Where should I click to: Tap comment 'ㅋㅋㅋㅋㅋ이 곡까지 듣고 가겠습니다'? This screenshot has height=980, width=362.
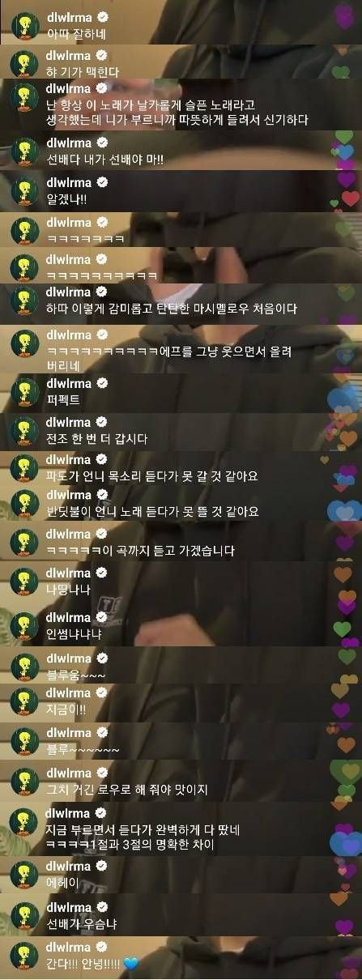point(140,551)
